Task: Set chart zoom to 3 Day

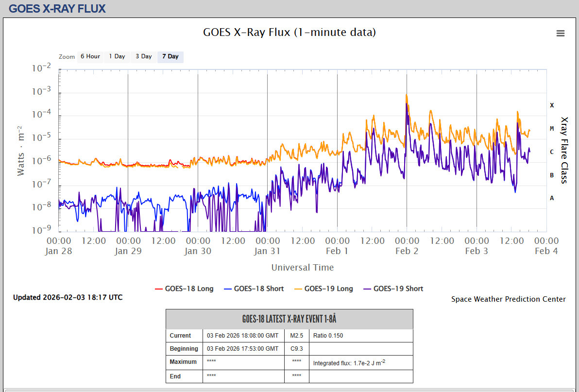Action: pos(143,56)
